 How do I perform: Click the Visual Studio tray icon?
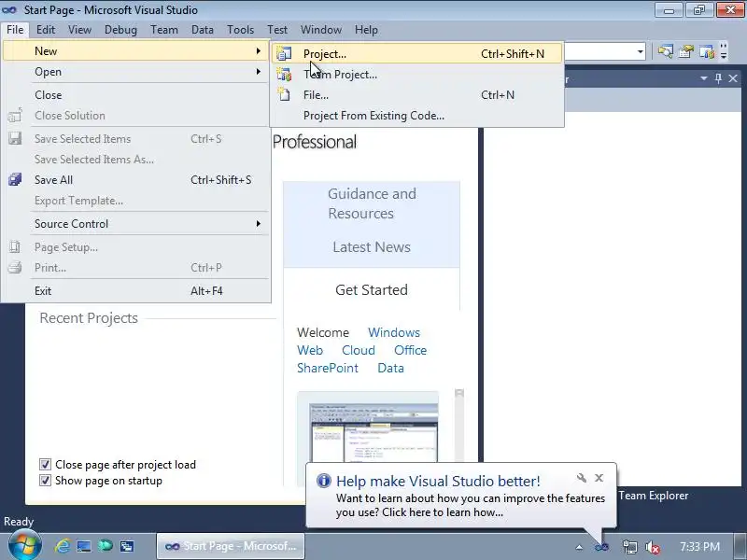coord(601,547)
